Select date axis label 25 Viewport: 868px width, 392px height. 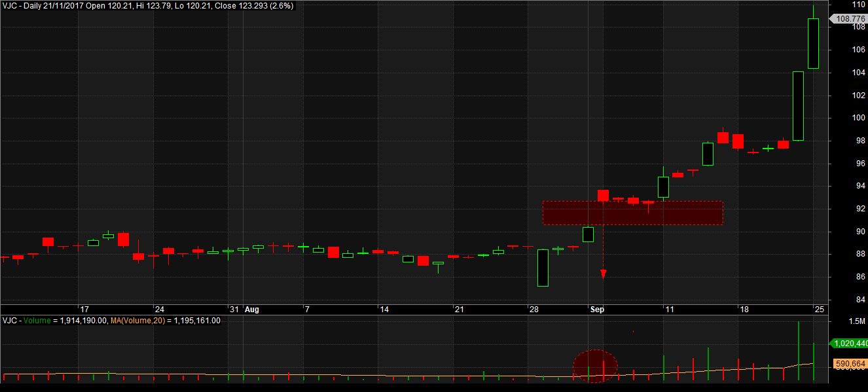point(819,310)
